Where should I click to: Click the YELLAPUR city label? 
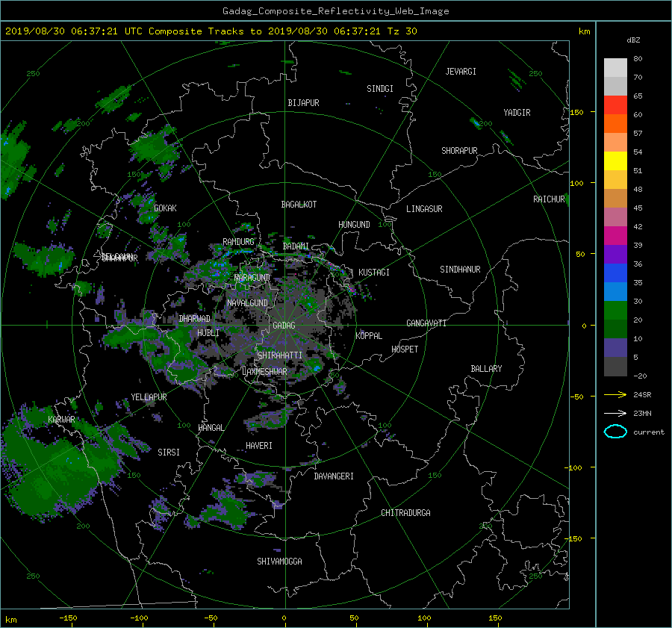pos(149,397)
